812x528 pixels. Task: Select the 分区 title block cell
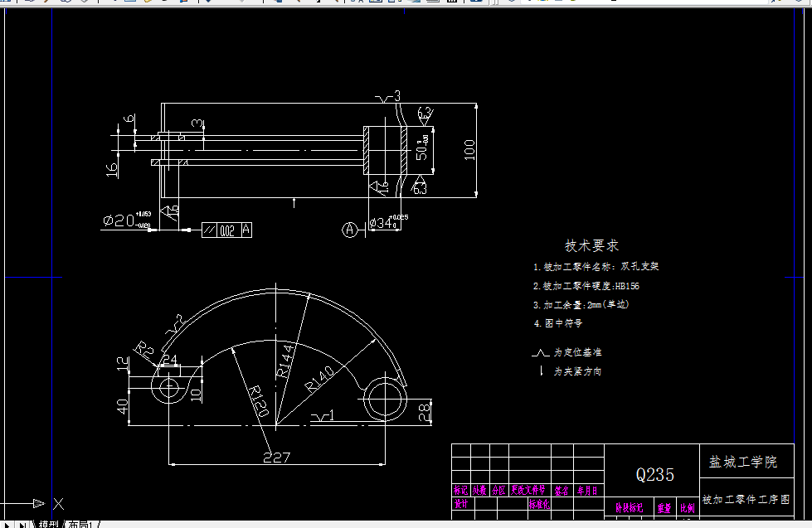[x=498, y=490]
